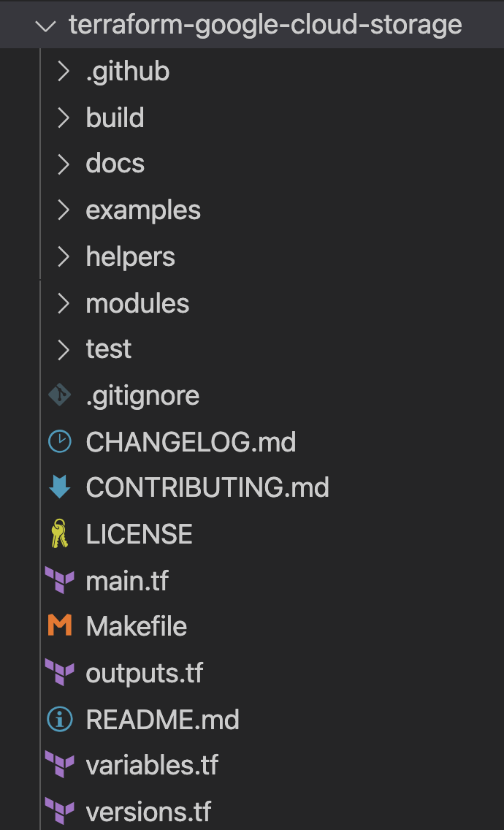
Task: Click the Terraform icon beside main.tf
Action: (x=59, y=581)
